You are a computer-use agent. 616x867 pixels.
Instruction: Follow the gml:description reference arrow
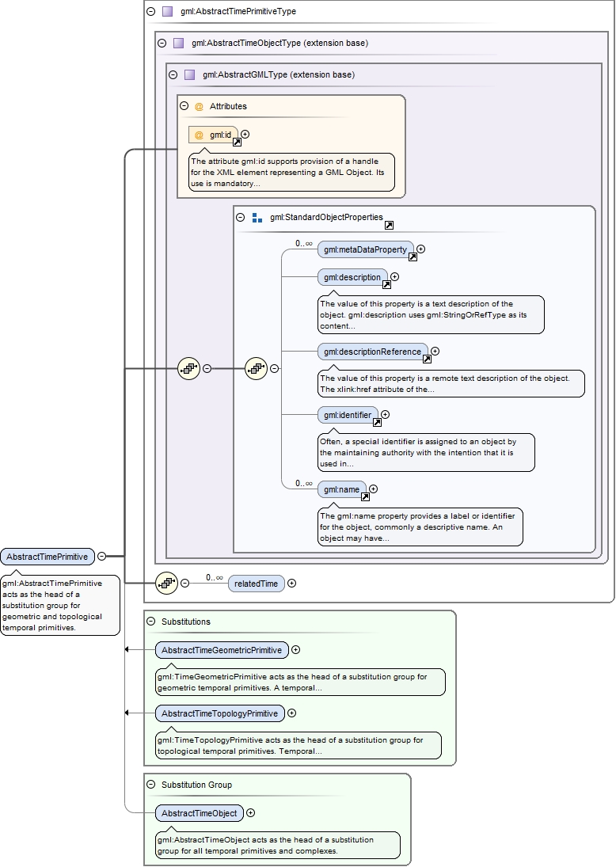coord(386,285)
